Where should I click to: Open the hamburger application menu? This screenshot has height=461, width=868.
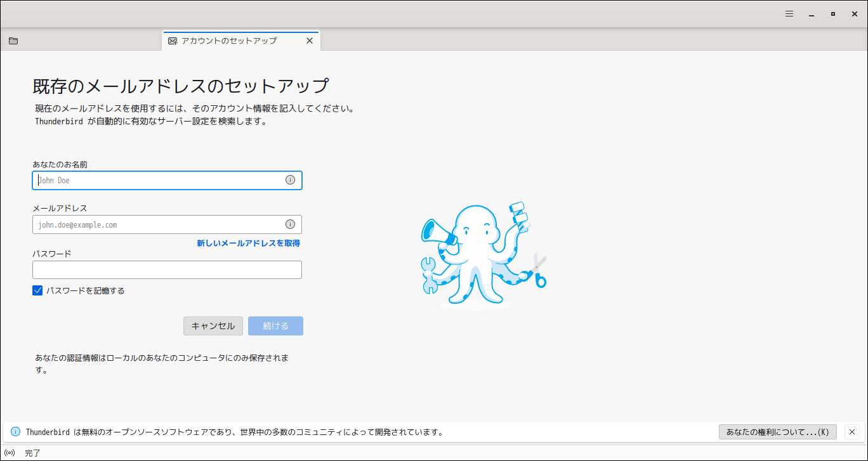coord(789,13)
